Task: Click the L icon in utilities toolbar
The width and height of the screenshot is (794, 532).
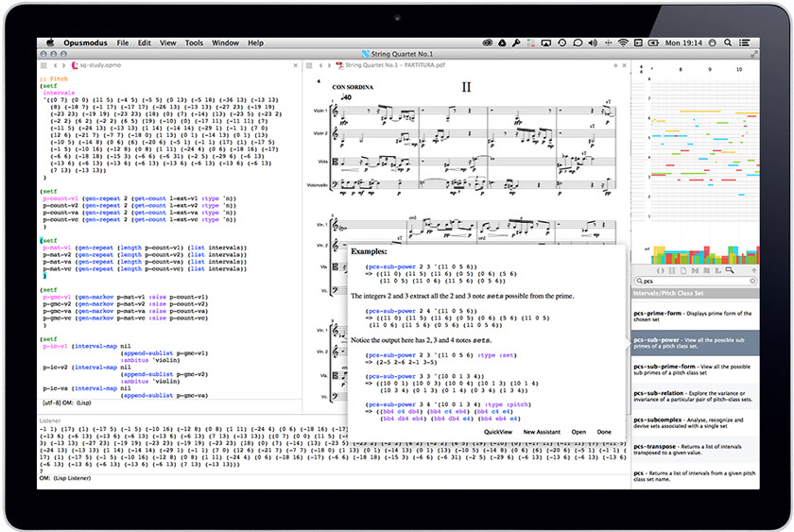Action: (x=717, y=271)
